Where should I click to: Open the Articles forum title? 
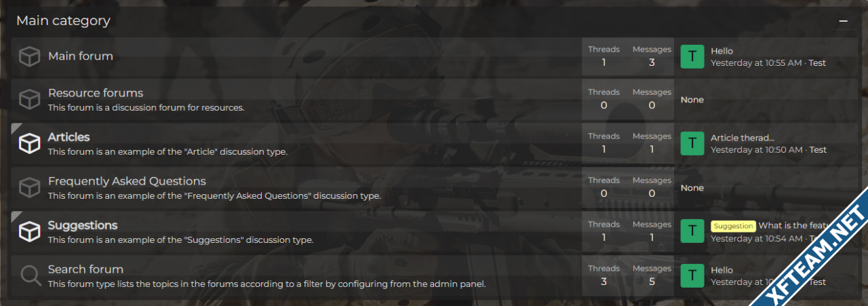68,137
